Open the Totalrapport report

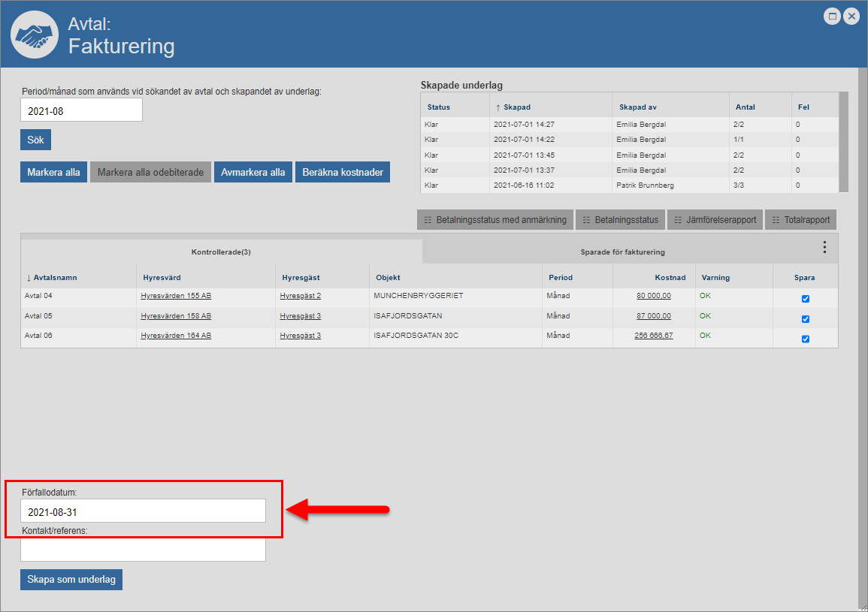pos(800,220)
